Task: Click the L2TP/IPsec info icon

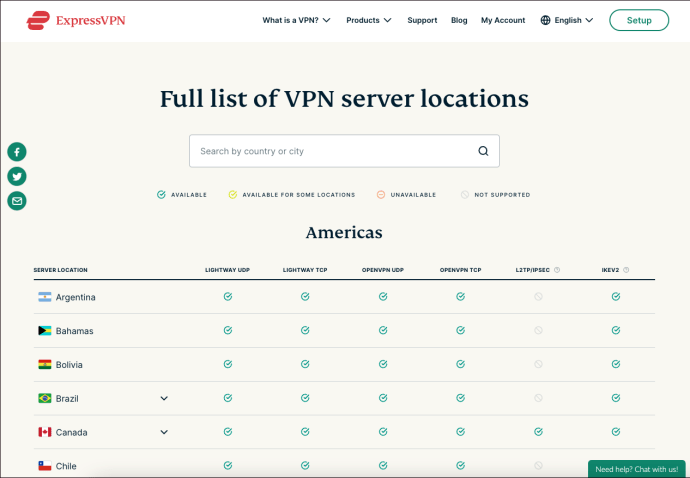Action: pos(557,270)
